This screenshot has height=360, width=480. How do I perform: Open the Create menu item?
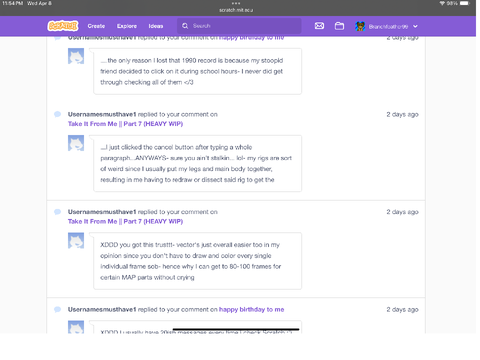(96, 26)
